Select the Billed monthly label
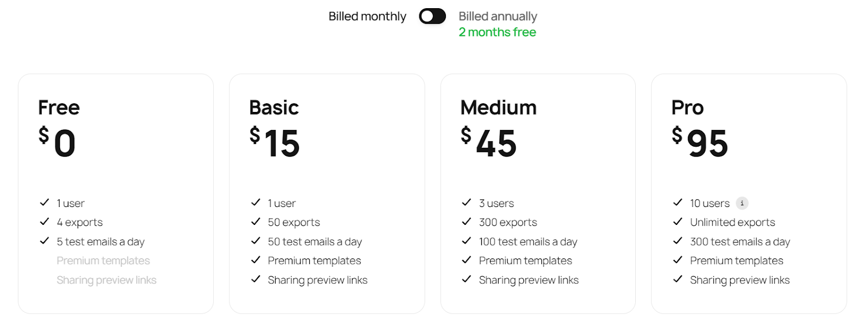Viewport: 868px width, 320px height. tap(367, 16)
